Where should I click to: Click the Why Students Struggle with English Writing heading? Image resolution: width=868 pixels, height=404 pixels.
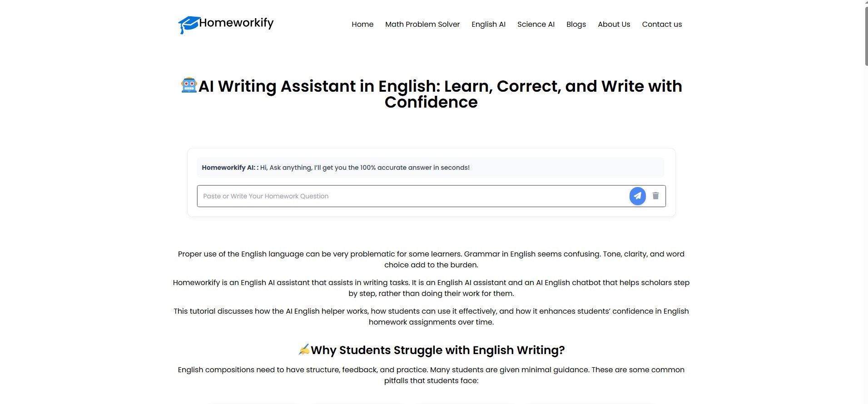pos(432,350)
